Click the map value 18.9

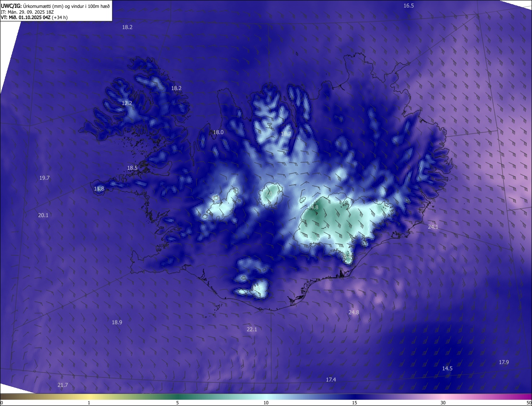coord(117,322)
